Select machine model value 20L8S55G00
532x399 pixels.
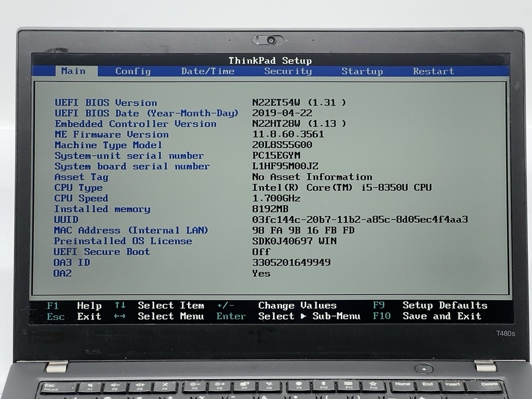point(282,145)
